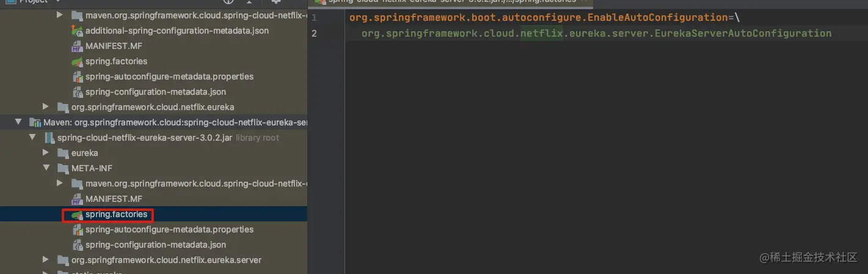Click the jar icon of spring-cloud-netflix-eureka-server-3.0.2.jar
Viewport: 868px width, 274px height.
[x=49, y=138]
